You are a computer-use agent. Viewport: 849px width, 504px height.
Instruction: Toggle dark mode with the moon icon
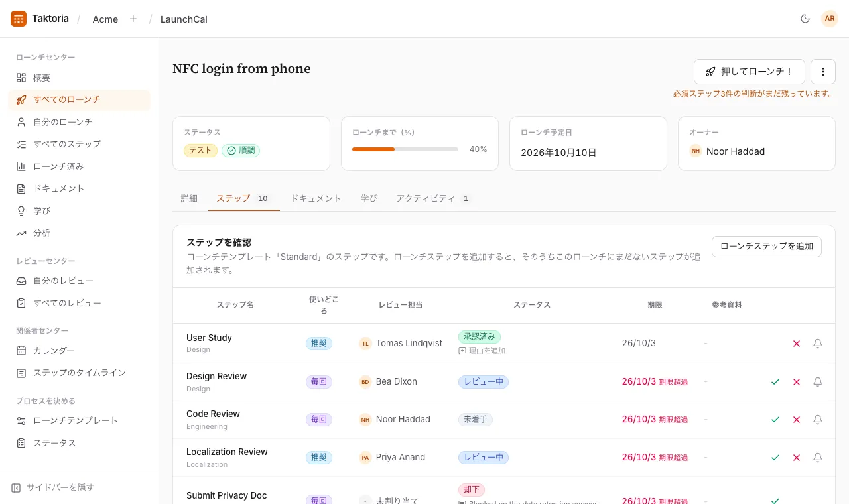pyautogui.click(x=805, y=19)
